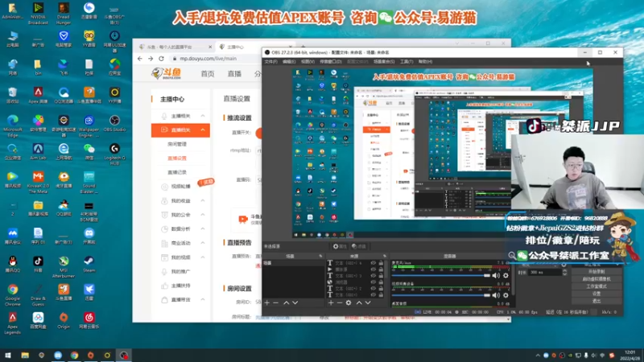
Task: Move selected scene up
Action: (x=287, y=303)
